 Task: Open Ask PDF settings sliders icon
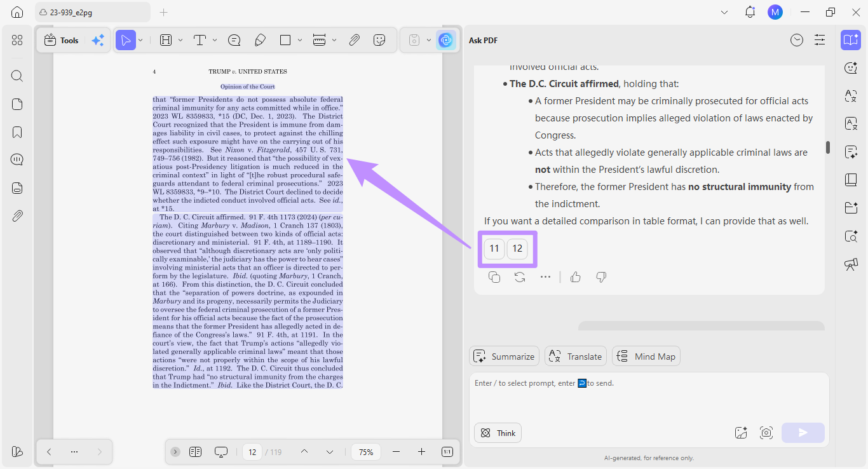click(x=820, y=40)
